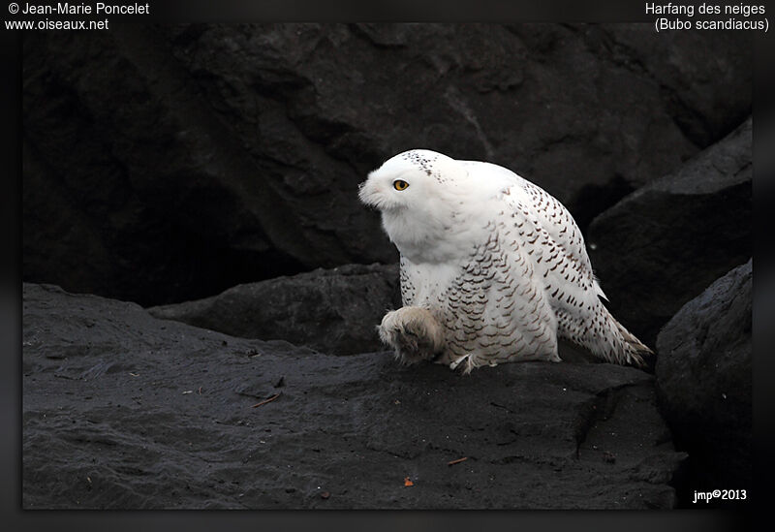Click the Bubo scandiacus scientific name
Screen dimensions: 775x532
(x=711, y=24)
